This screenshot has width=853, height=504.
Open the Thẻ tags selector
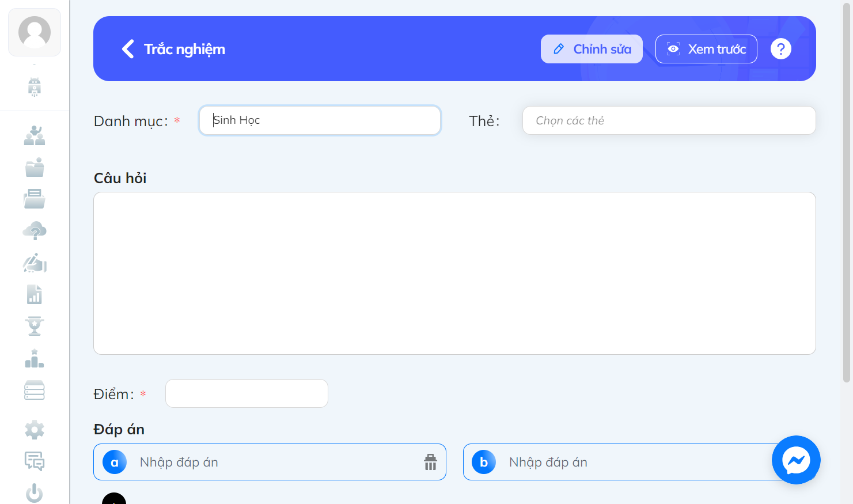[x=669, y=120]
